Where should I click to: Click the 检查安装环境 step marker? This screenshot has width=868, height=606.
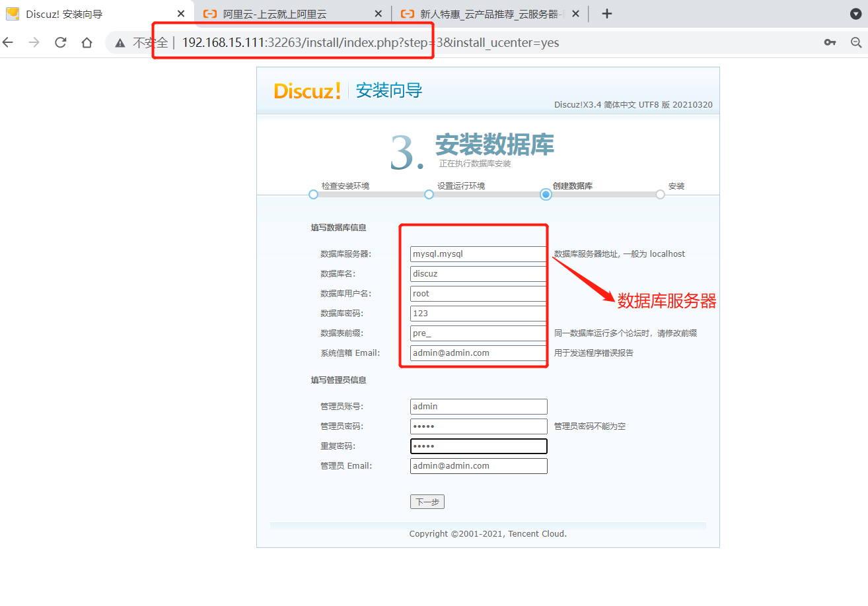[x=313, y=195]
